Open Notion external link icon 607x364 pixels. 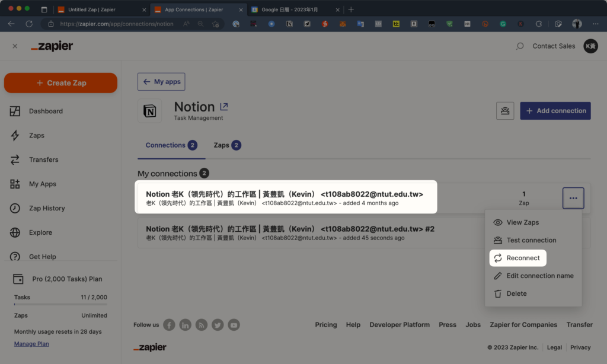pos(223,107)
